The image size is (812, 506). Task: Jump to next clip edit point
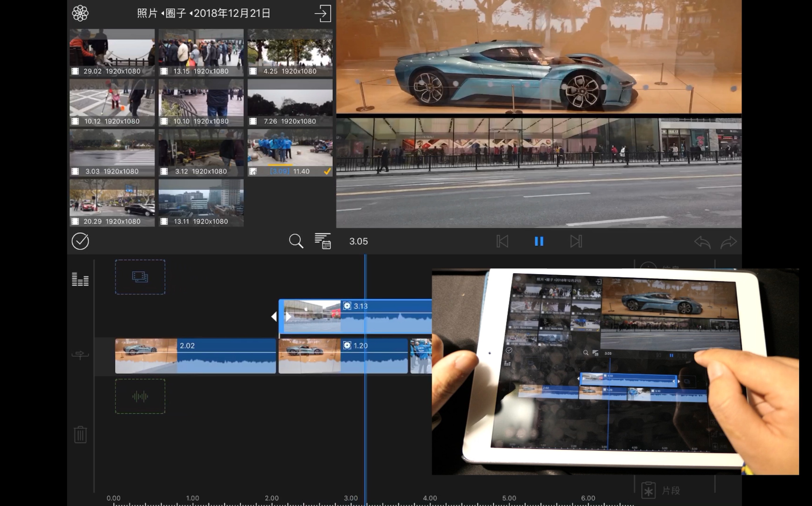tap(576, 241)
